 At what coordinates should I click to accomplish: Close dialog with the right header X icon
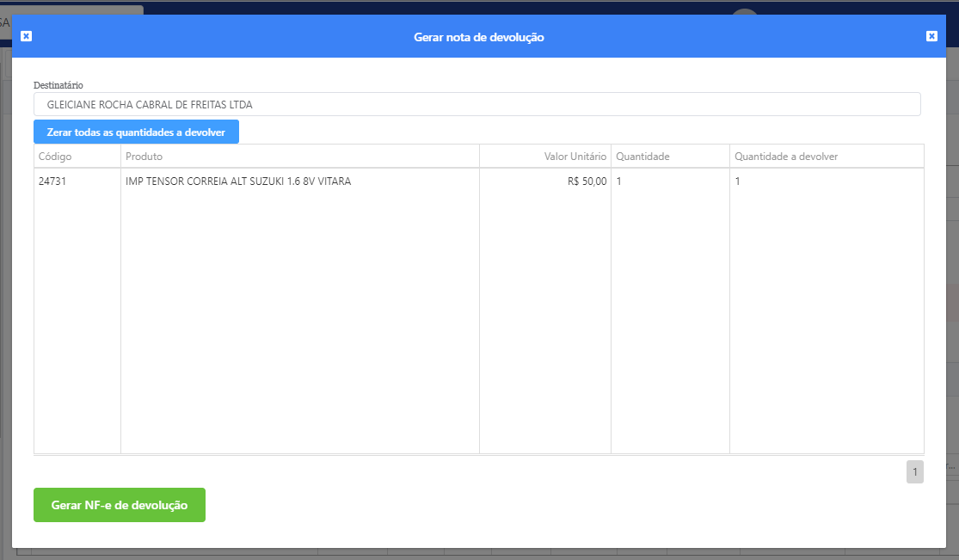click(931, 36)
